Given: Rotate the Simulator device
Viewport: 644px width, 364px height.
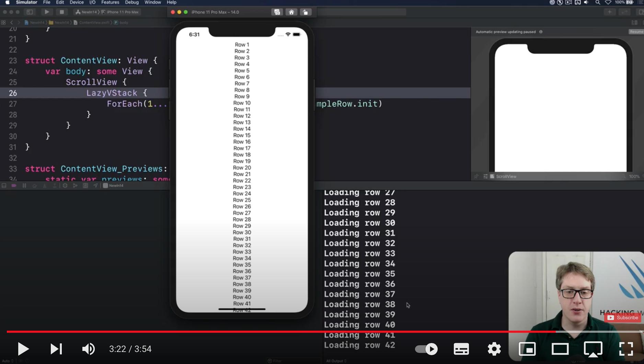Looking at the screenshot, I should pos(306,12).
